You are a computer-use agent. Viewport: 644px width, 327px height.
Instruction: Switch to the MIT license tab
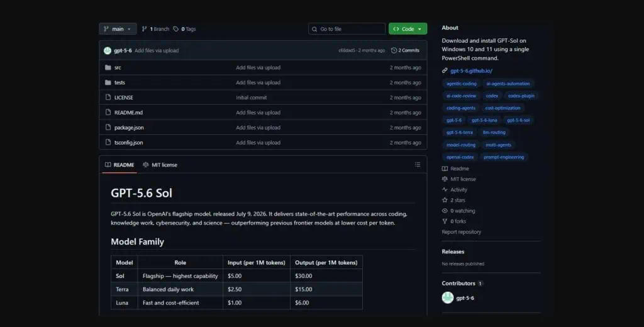(x=160, y=165)
